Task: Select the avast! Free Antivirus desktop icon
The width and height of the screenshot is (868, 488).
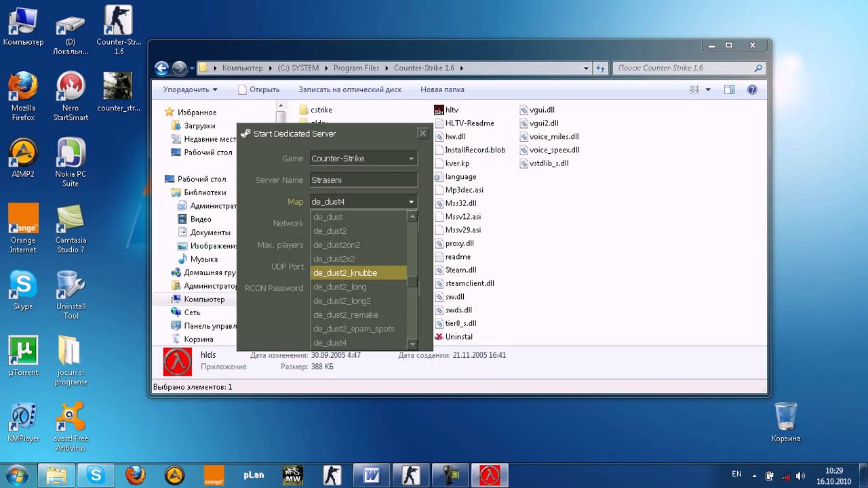Action: 71,427
